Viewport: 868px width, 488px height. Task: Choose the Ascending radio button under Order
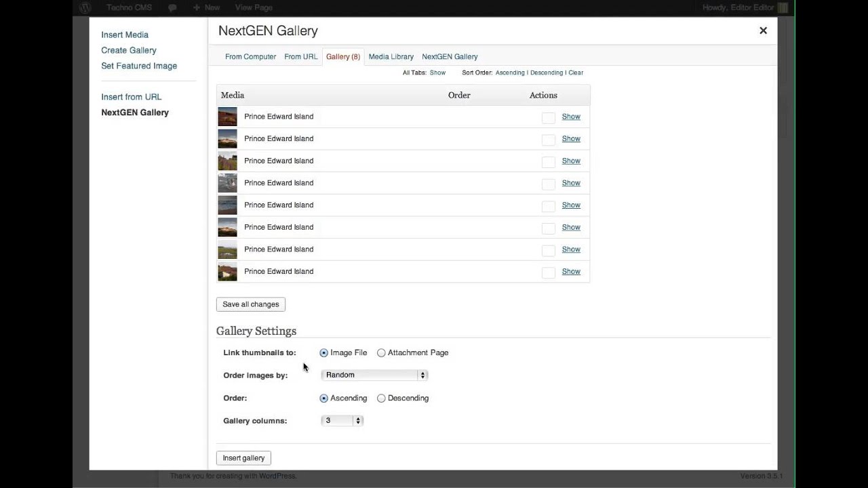click(x=323, y=399)
